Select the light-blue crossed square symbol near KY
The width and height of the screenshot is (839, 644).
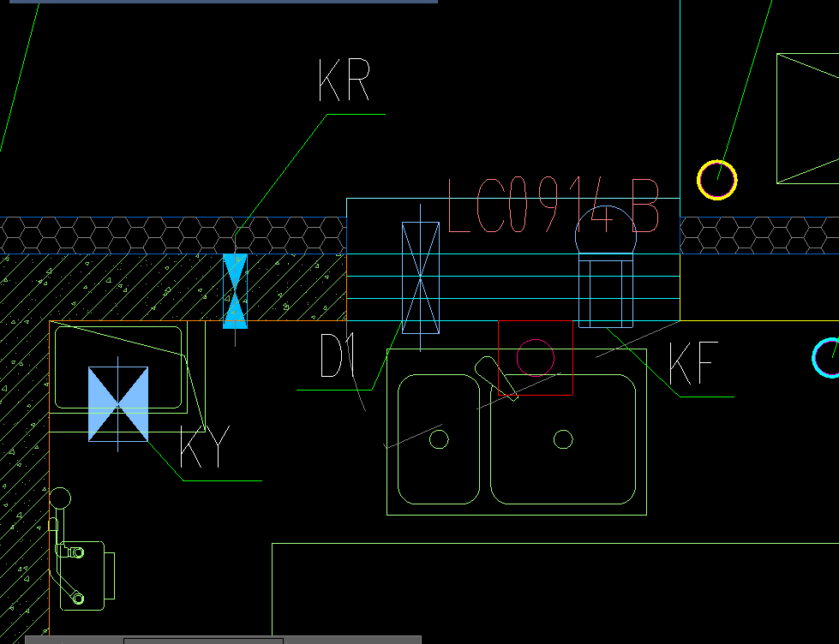coord(118,404)
